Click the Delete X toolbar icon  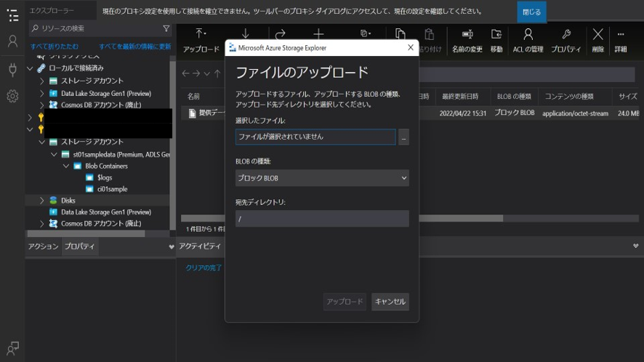pos(597,40)
